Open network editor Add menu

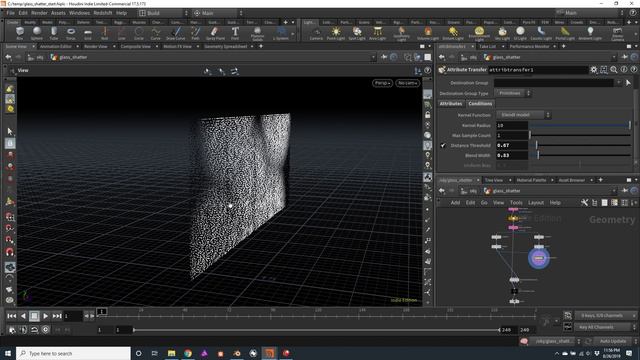[x=455, y=202]
